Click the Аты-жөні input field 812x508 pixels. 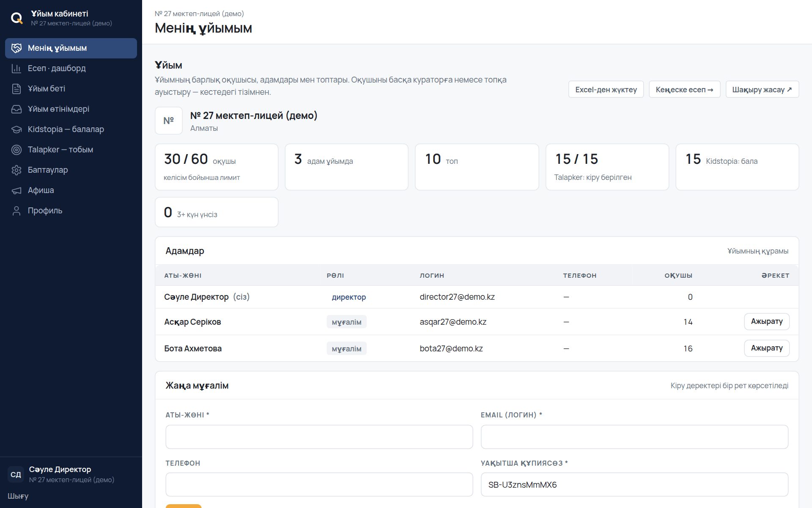(319, 437)
